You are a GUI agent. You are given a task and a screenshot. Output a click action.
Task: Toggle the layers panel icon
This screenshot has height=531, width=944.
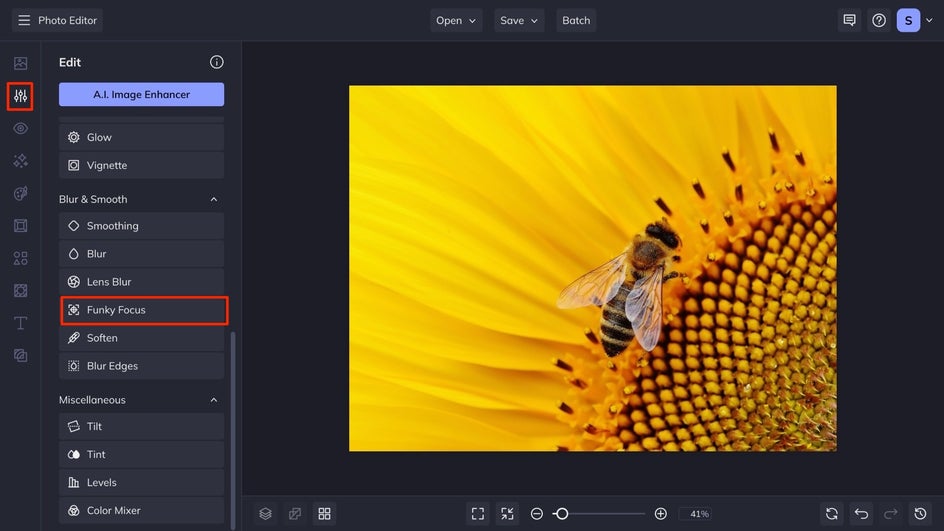pyautogui.click(x=265, y=513)
